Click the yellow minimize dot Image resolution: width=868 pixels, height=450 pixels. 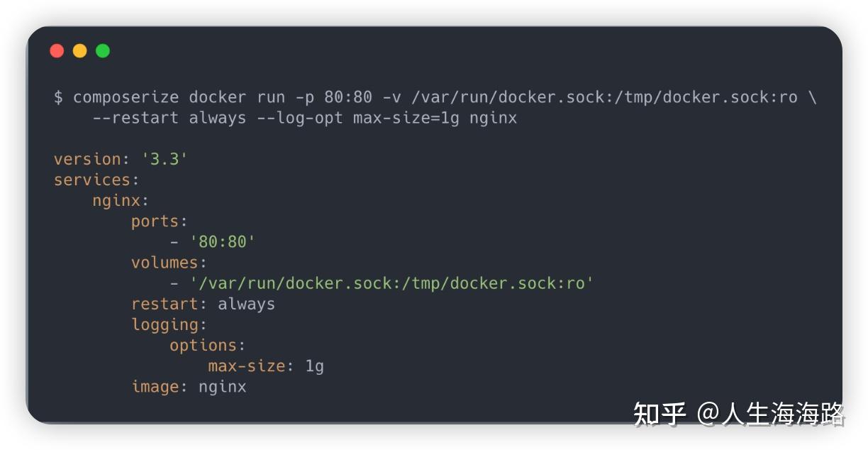(x=79, y=50)
